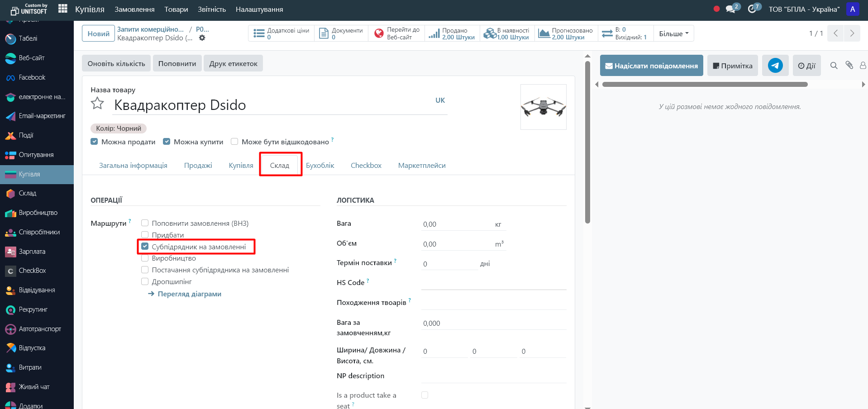
Task: Click Надіслати повідомлення button
Action: pos(652,66)
